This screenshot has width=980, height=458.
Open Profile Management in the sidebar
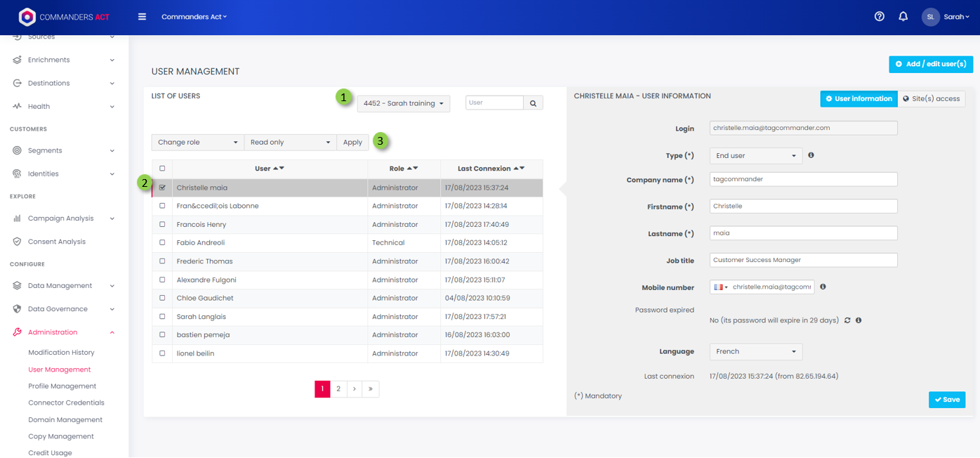62,386
